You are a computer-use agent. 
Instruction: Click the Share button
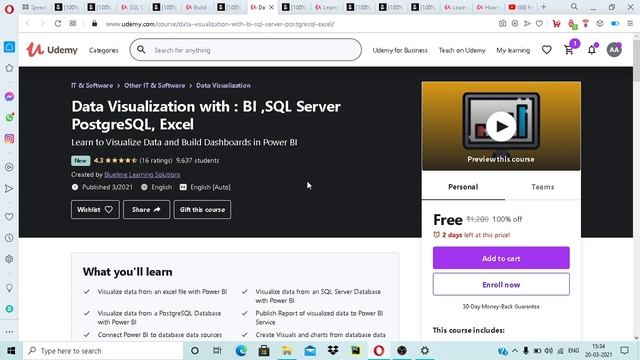click(146, 209)
